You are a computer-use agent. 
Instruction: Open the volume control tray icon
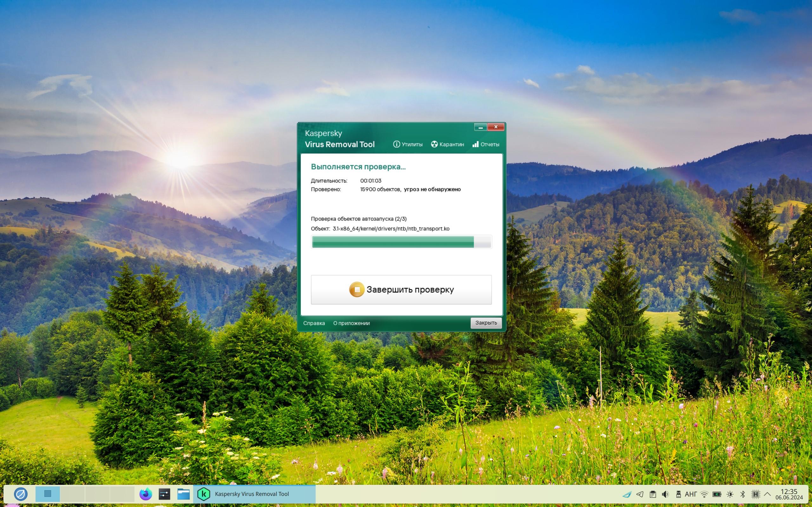pos(665,494)
